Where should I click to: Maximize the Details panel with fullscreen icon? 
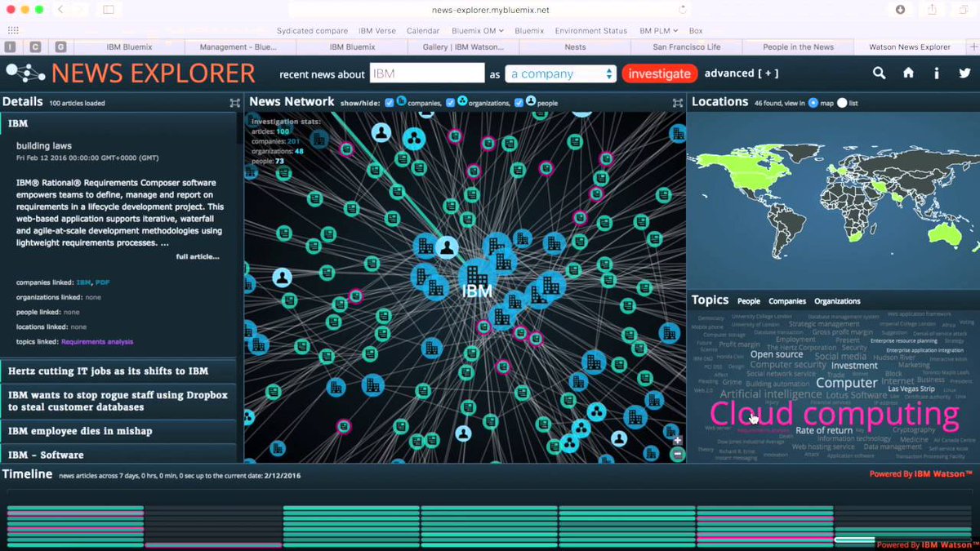[234, 103]
